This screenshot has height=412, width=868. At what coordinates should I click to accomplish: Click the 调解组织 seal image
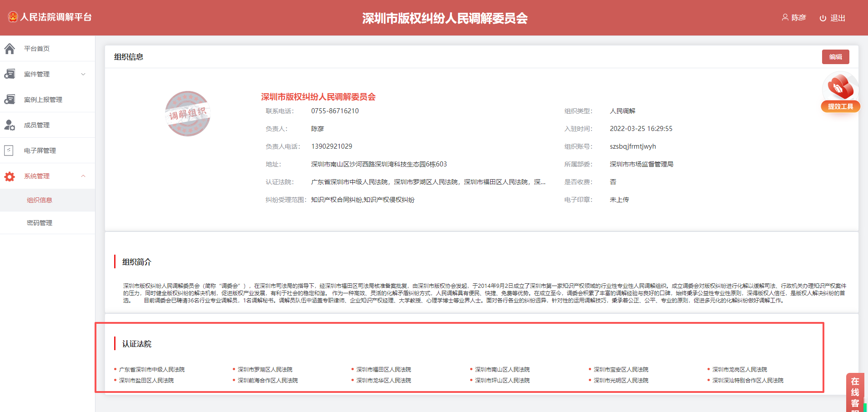(187, 114)
